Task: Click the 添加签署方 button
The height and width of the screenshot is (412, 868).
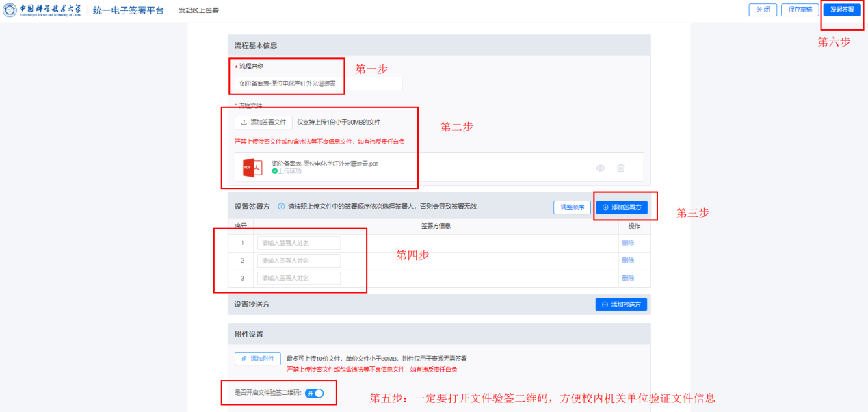Action: [x=621, y=207]
